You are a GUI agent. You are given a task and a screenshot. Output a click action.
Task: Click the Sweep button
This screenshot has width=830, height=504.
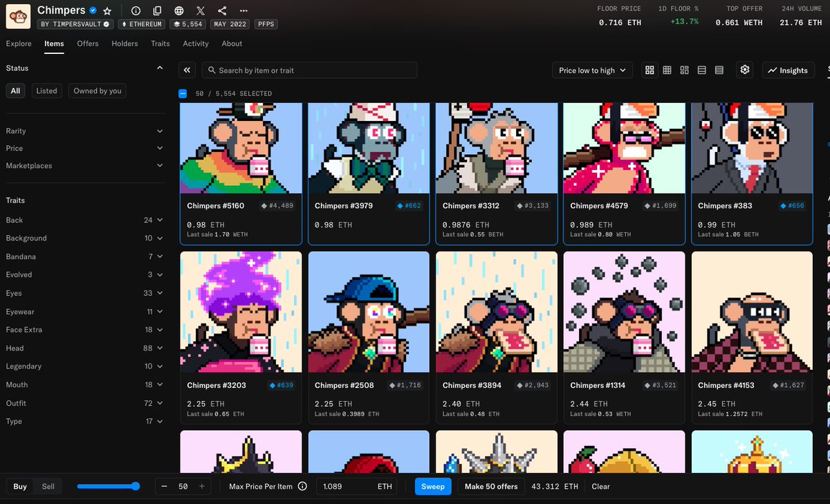pos(433,486)
